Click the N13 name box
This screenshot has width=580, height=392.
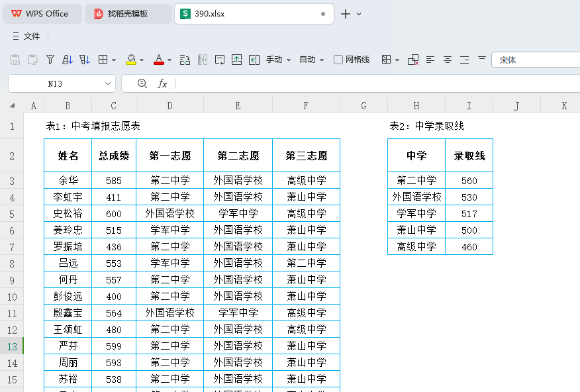[55, 83]
